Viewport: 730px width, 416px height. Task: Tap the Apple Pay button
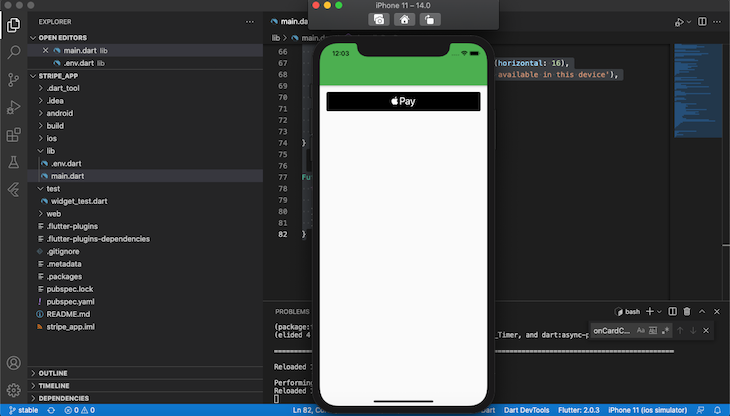(403, 101)
